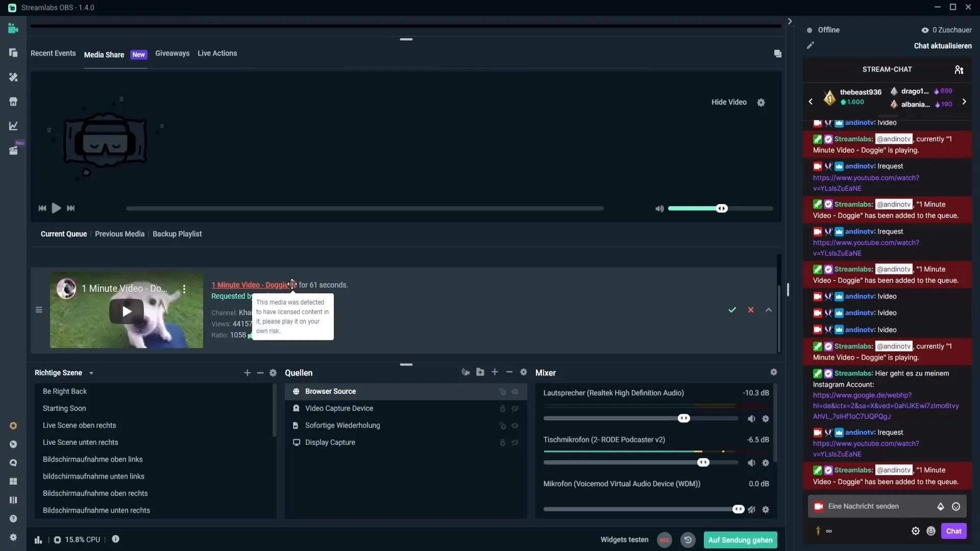This screenshot has width=980, height=551.
Task: Toggle Display Capture visibility
Action: click(x=515, y=443)
